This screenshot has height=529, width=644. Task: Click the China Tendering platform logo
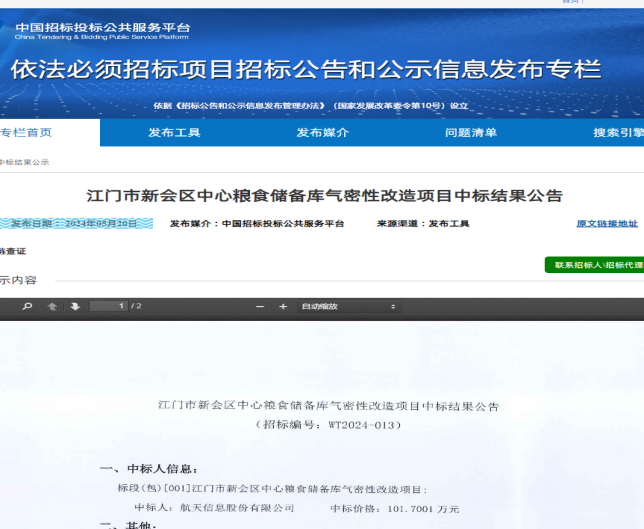click(100, 31)
